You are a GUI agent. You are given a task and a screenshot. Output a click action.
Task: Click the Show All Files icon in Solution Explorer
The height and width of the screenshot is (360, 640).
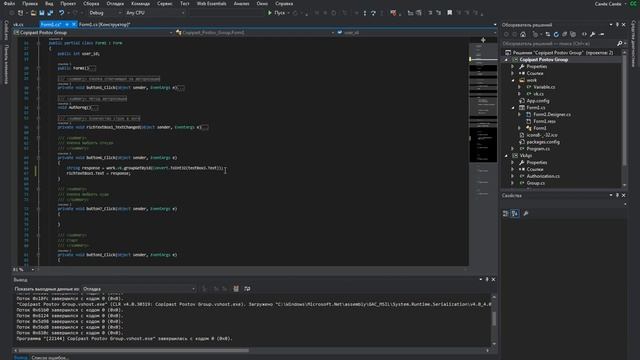[573, 34]
